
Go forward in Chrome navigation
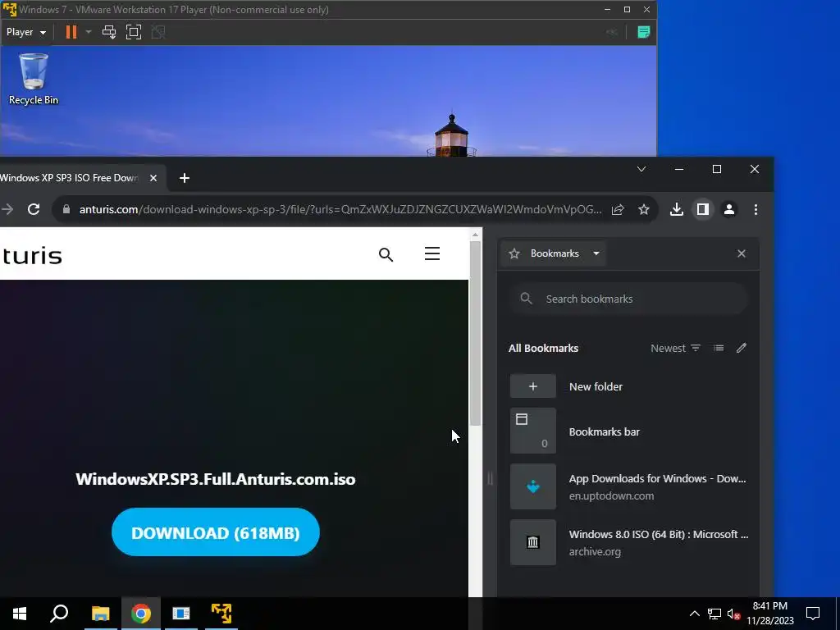tap(7, 209)
